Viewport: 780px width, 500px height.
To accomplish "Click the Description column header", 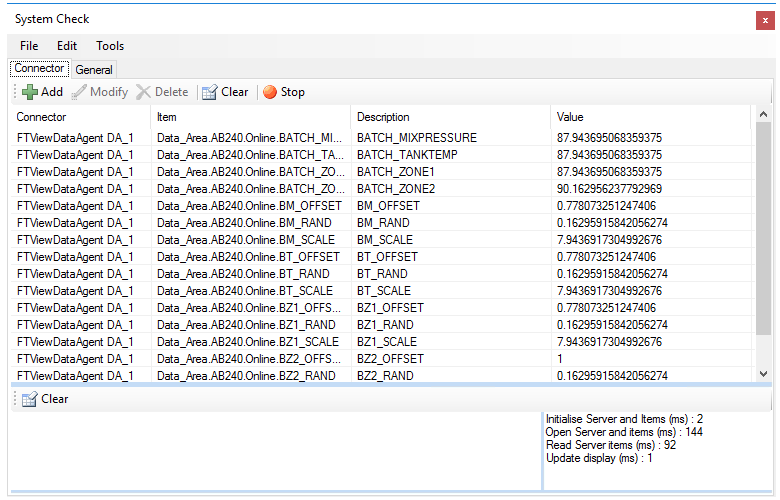I will pyautogui.click(x=450, y=117).
